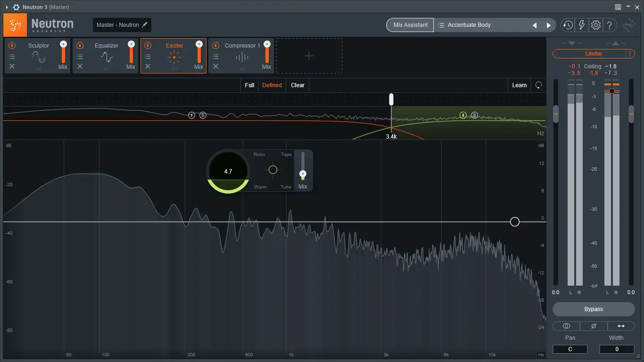
Task: Click the input meter down-triangle indicator
Action: coord(571,43)
